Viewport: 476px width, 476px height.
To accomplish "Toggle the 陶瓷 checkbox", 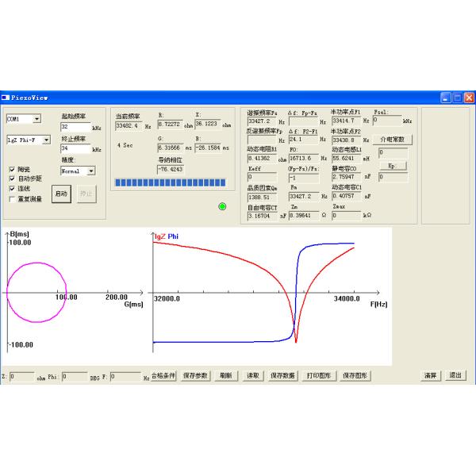I will (x=11, y=169).
